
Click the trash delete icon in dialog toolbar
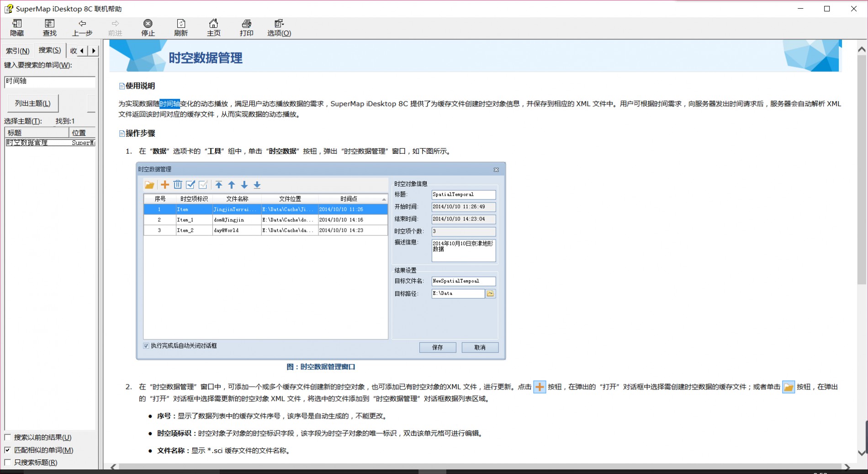178,185
